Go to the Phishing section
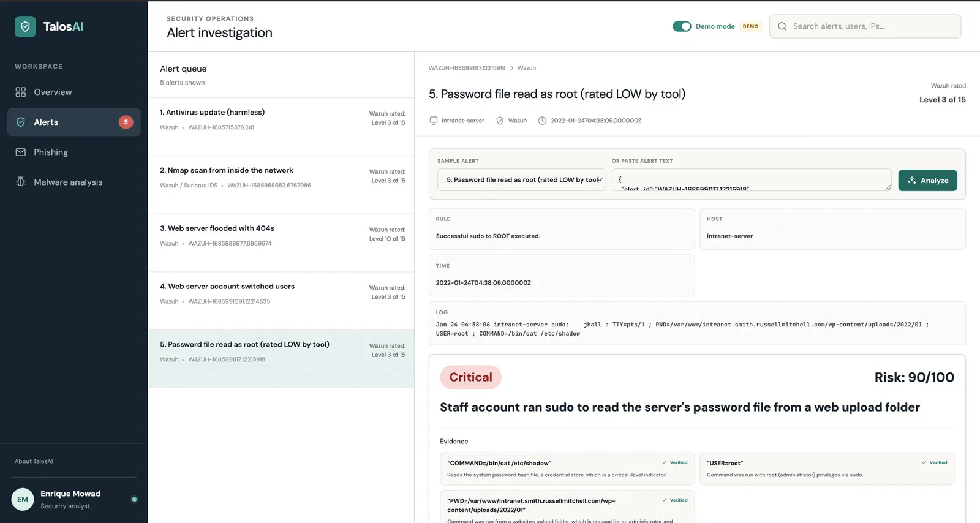The image size is (980, 523). point(73,152)
